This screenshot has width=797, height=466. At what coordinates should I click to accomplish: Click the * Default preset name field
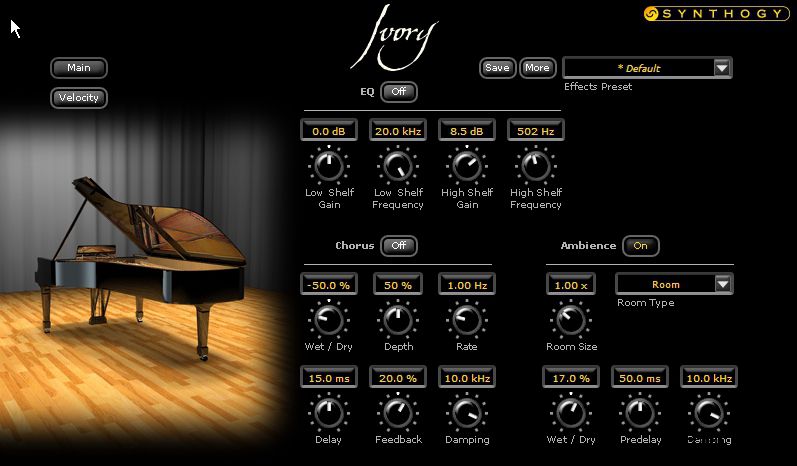pyautogui.click(x=639, y=68)
